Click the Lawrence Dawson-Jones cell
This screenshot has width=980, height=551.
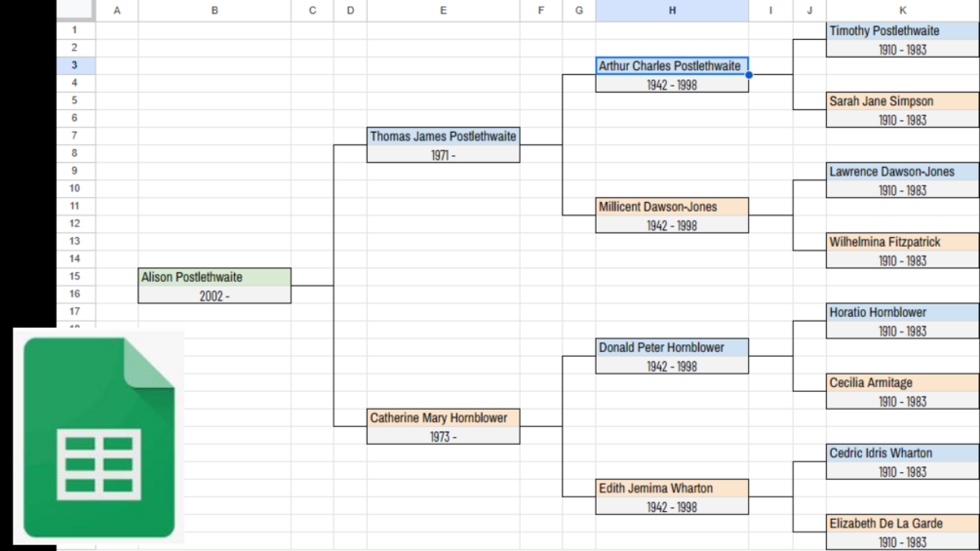[902, 172]
